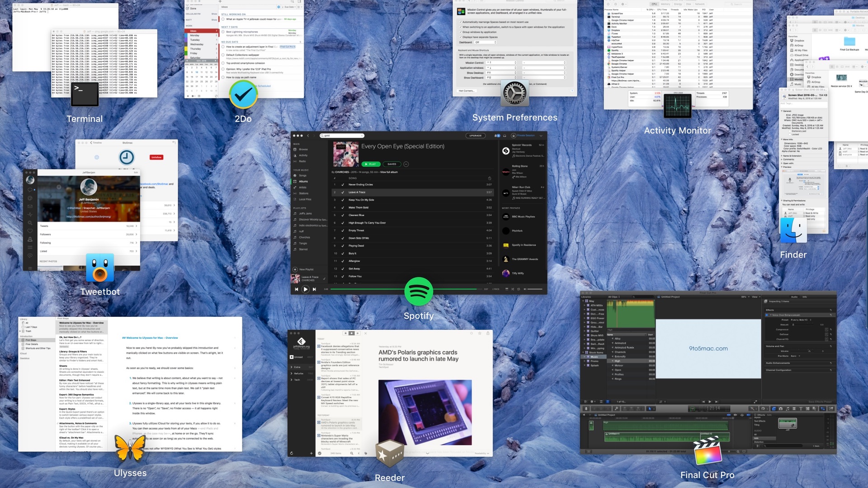Screen dimensions: 868x488
Task: Open the Show Desktop F11 dropdown
Action: pyautogui.click(x=501, y=73)
